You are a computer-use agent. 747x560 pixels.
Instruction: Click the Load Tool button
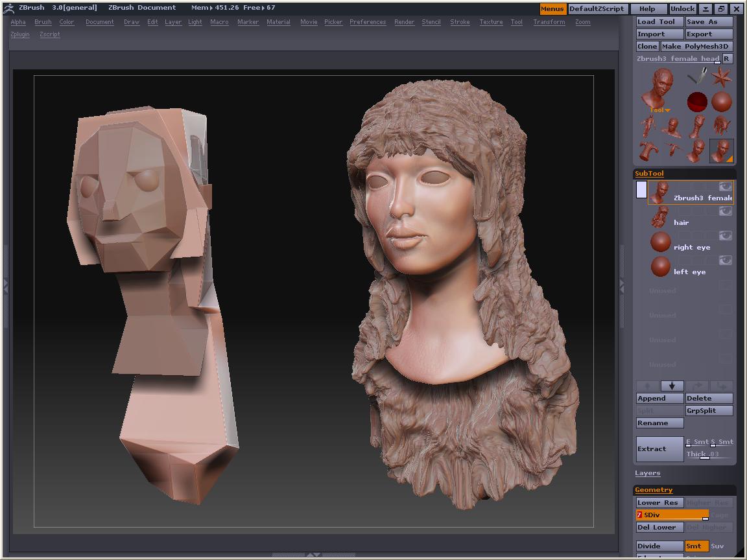(x=659, y=22)
